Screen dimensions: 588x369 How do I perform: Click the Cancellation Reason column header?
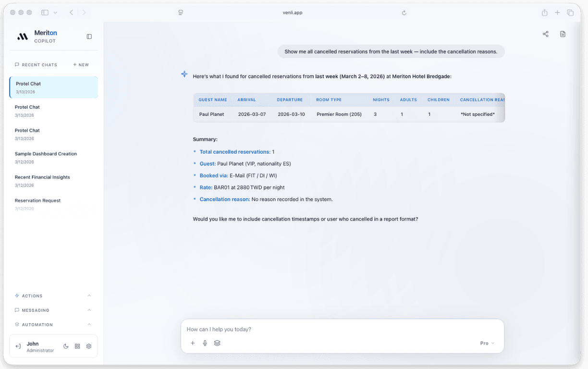tap(482, 100)
